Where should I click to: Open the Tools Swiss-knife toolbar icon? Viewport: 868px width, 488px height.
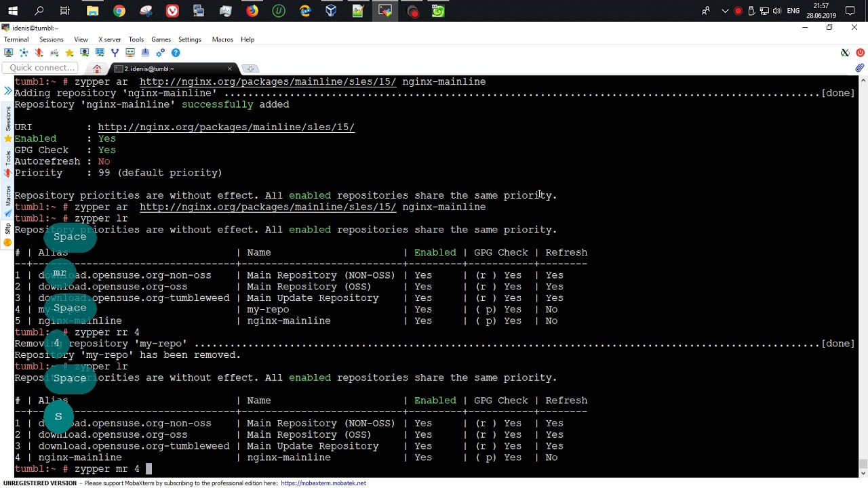click(x=39, y=53)
